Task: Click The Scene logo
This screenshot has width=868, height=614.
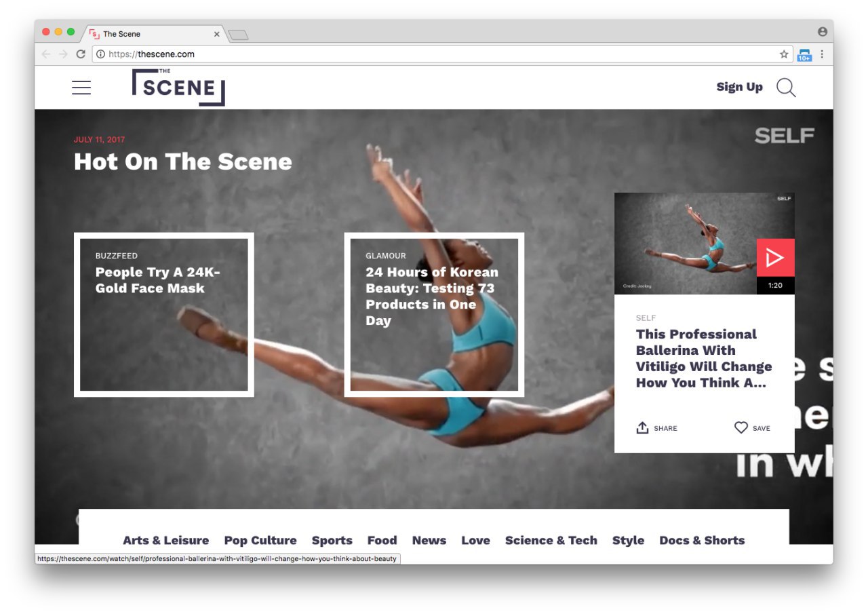Action: [x=178, y=88]
